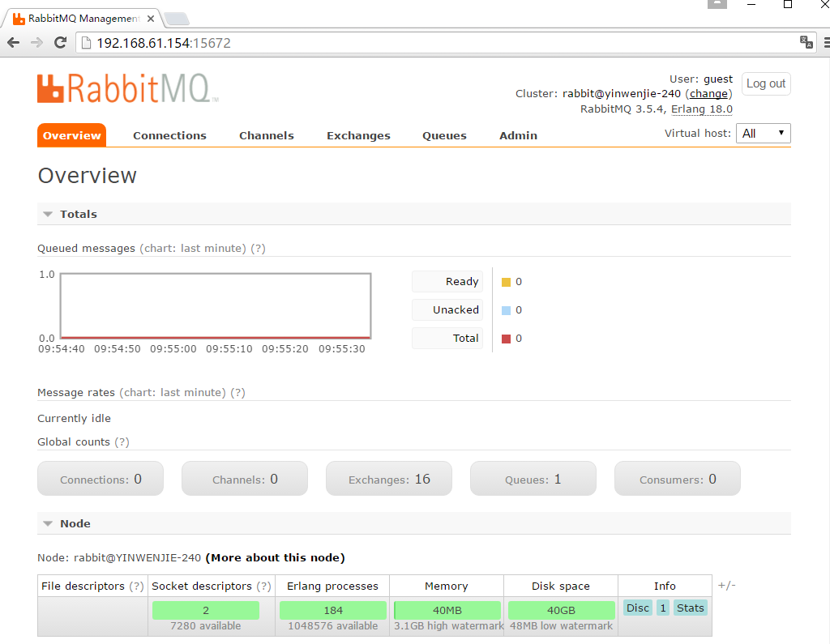Click the Disk space bar showing 40GB
830x644 pixels.
coord(561,610)
